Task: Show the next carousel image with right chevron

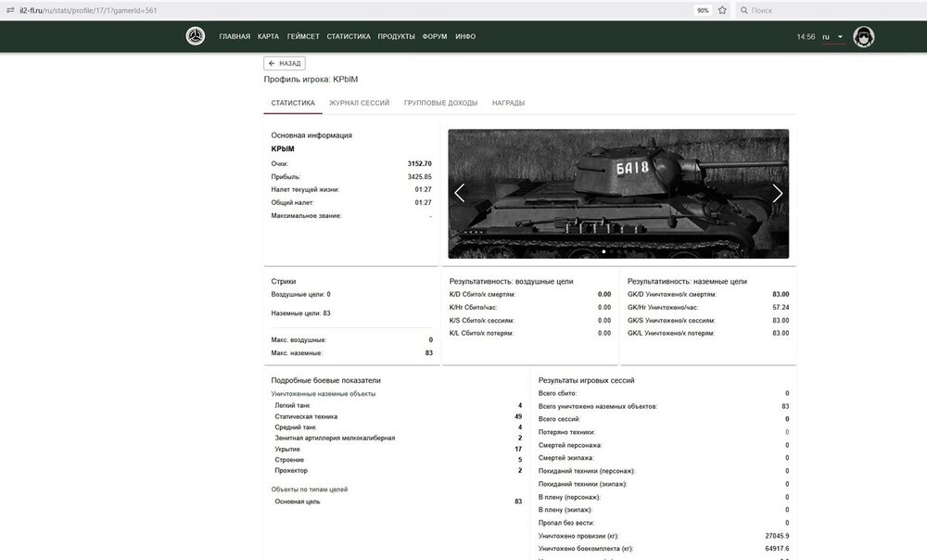Action: pyautogui.click(x=777, y=194)
